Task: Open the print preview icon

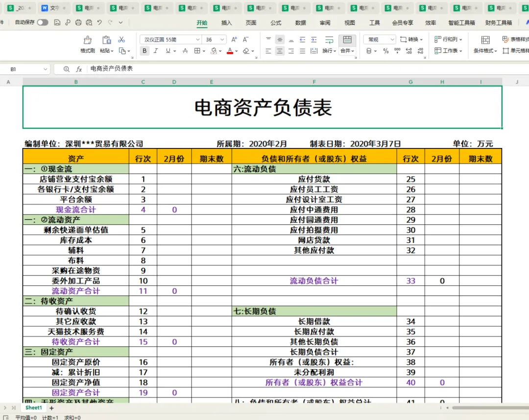Action: (x=89, y=23)
